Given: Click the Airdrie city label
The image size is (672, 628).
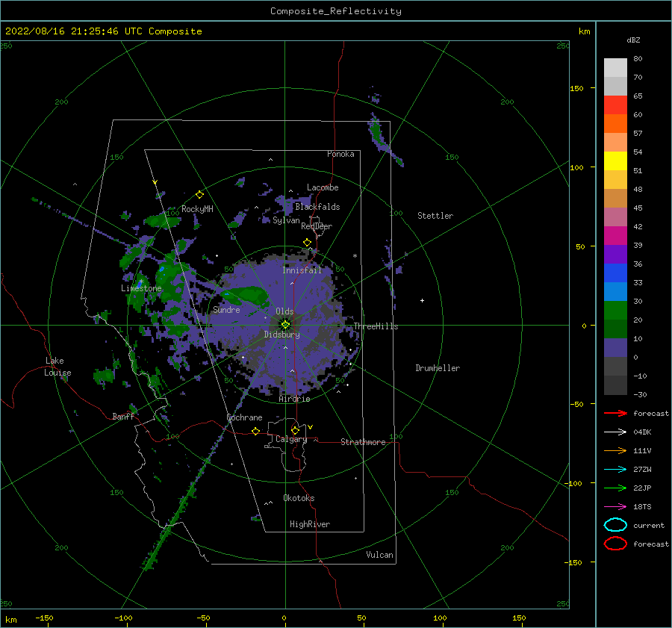Looking at the screenshot, I should [294, 399].
